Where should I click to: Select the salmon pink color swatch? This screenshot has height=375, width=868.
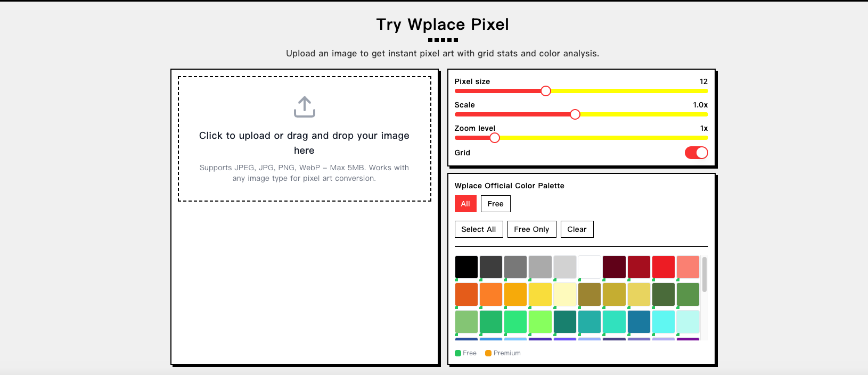[x=688, y=267]
